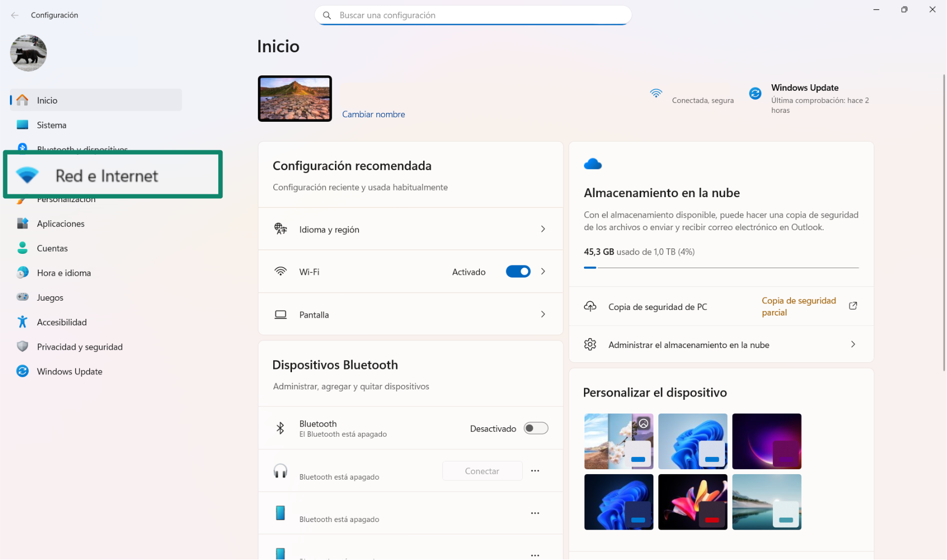Click the OneDrive cloud icon

click(x=593, y=164)
